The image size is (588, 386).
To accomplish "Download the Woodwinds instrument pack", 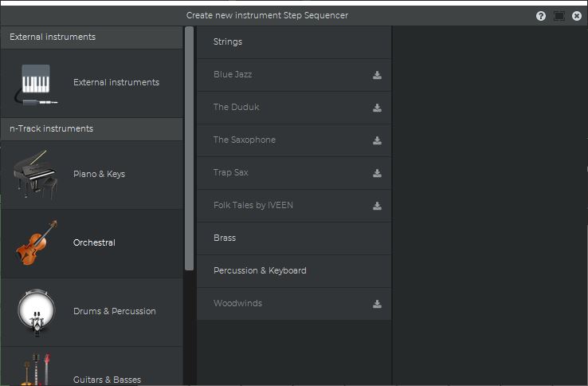I will 377,304.
